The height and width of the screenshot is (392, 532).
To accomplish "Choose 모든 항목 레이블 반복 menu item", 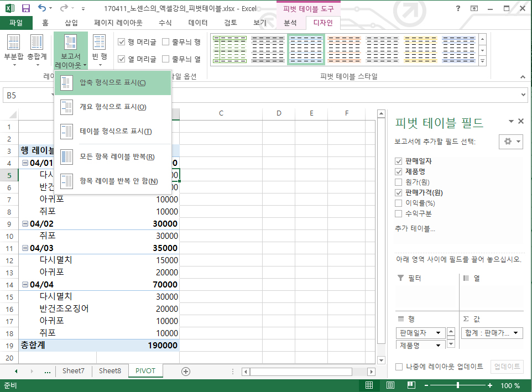I will [113, 156].
